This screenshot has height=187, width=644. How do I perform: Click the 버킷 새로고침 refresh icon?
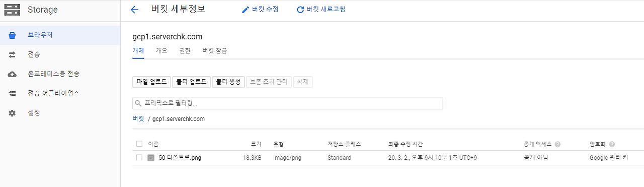click(x=300, y=10)
